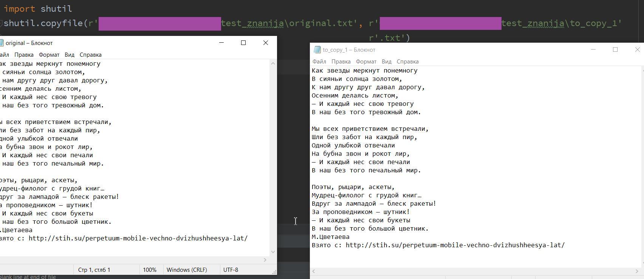Click 'original.txt' path in the code
Screen dimensions: 644x279
point(320,23)
